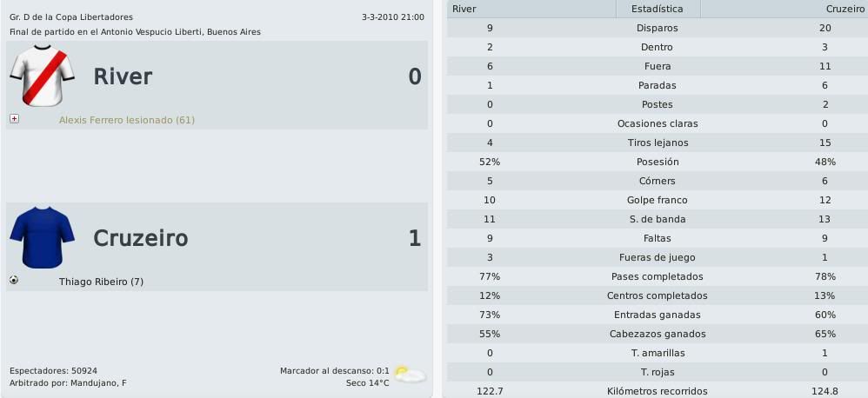
Task: Select the Posesión statistic row
Action: 658,162
